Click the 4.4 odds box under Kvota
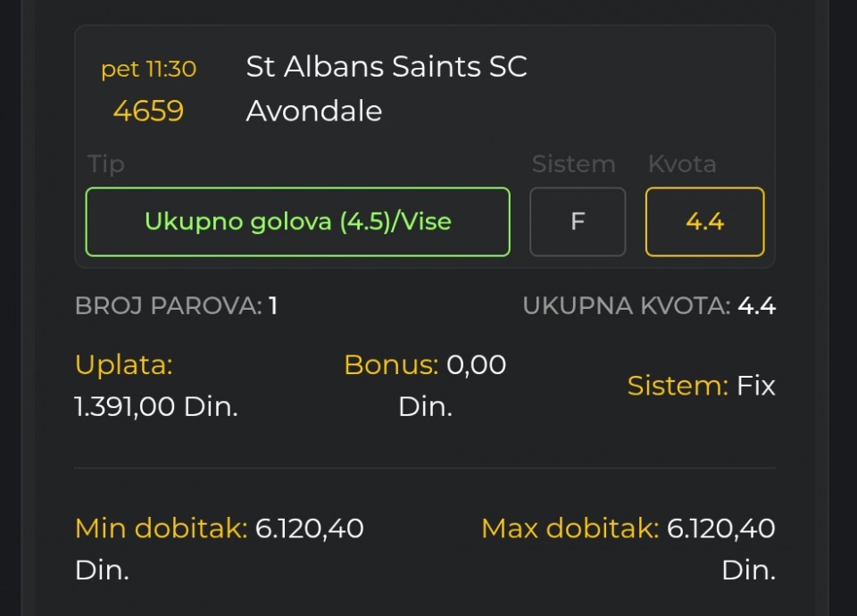 click(x=704, y=221)
